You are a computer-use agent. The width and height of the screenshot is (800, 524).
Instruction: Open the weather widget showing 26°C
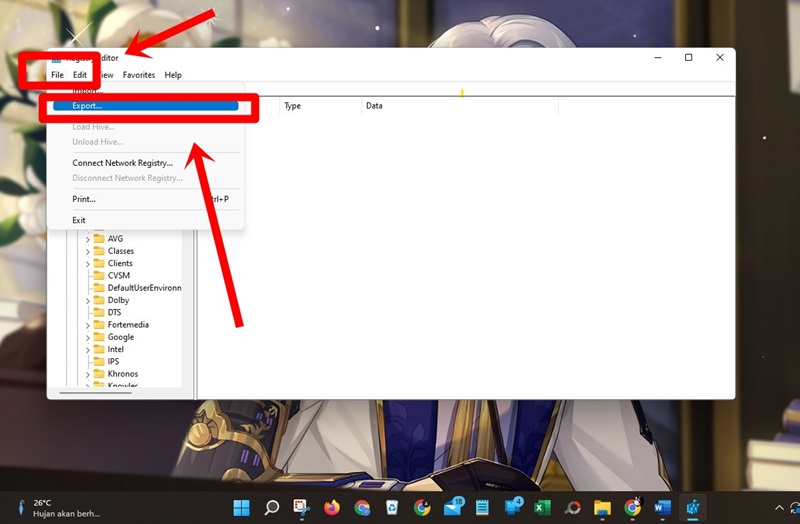click(59, 508)
